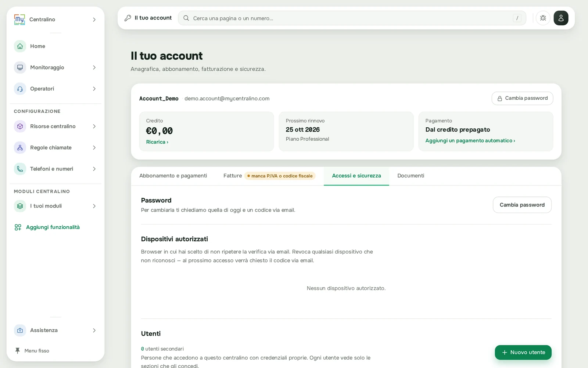
Task: Click the bug report icon in top bar
Action: tap(543, 18)
